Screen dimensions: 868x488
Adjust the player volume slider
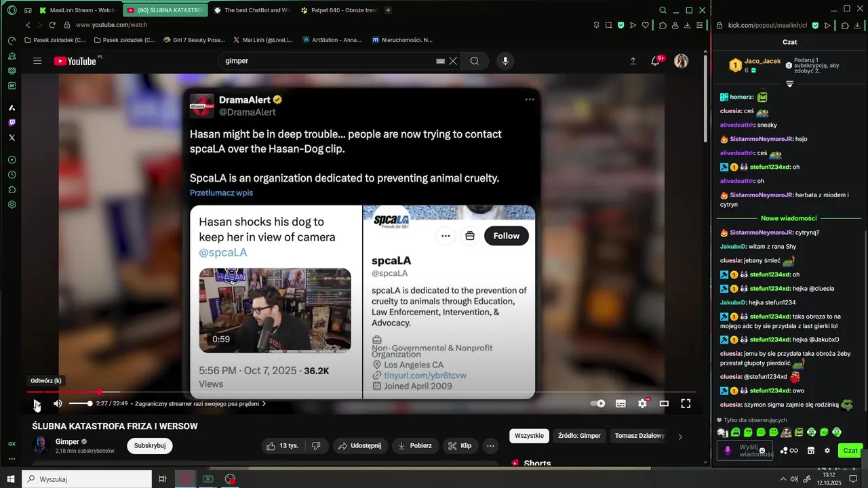pos(80,403)
